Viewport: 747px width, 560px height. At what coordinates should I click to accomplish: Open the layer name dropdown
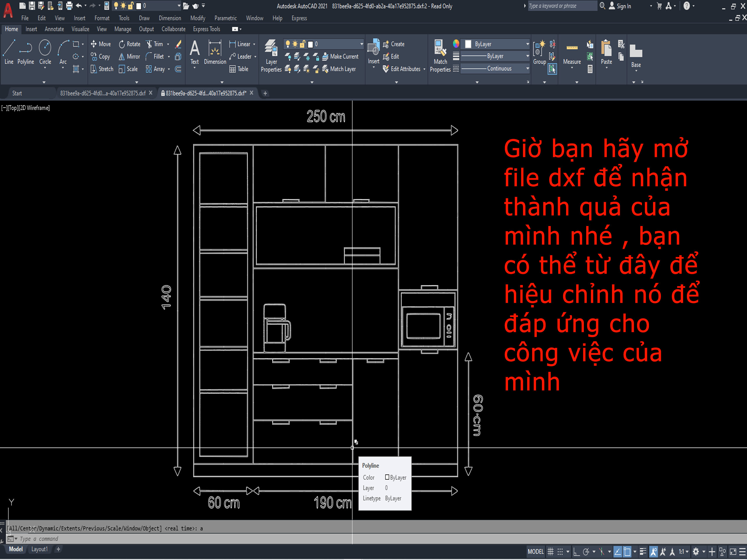pos(361,44)
